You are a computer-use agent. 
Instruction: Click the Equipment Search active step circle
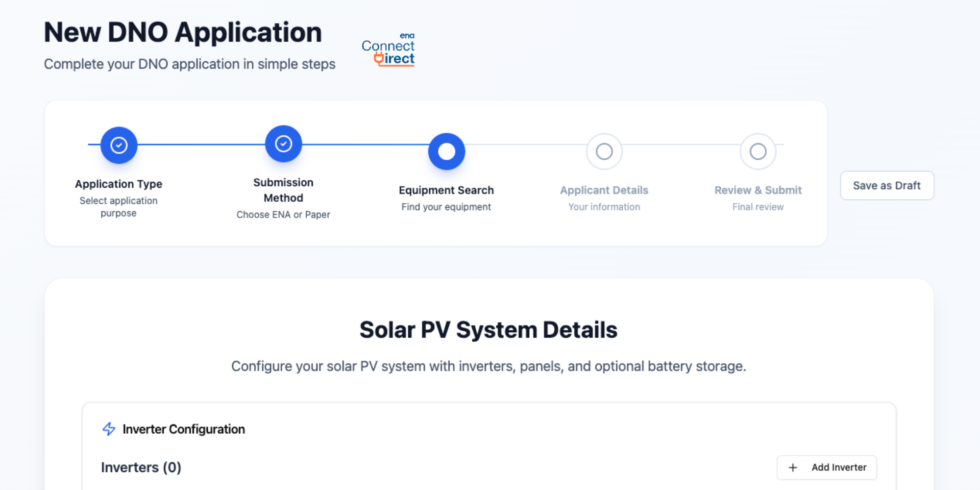point(446,151)
